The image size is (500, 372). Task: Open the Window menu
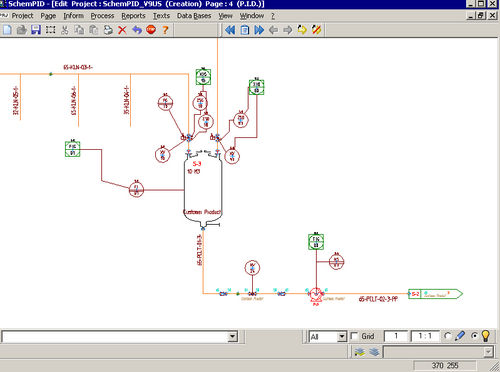[252, 16]
